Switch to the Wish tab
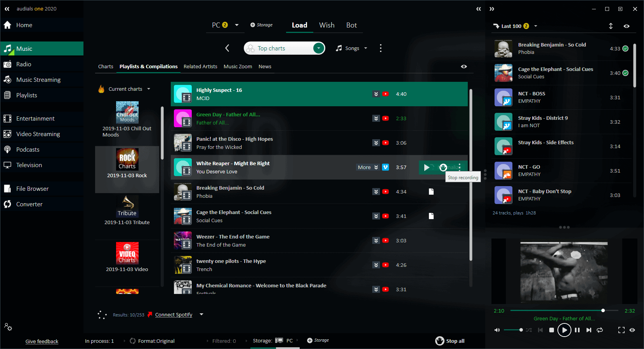644x349 pixels. point(326,25)
